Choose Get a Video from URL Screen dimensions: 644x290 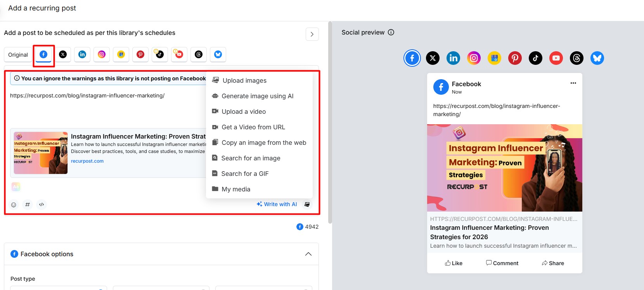click(259, 127)
